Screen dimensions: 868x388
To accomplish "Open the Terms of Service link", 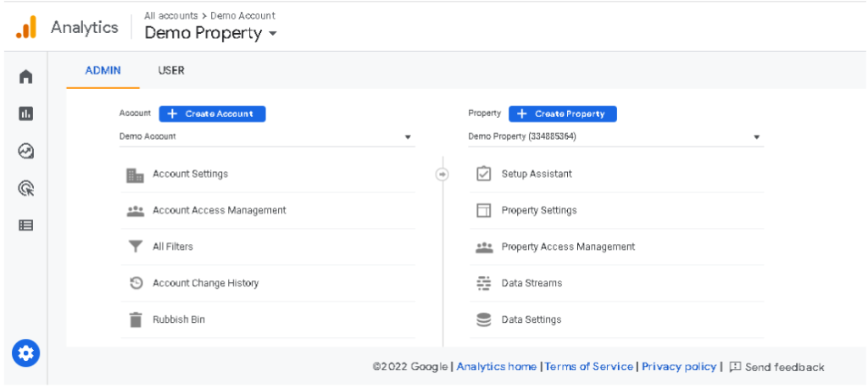I will click(588, 367).
